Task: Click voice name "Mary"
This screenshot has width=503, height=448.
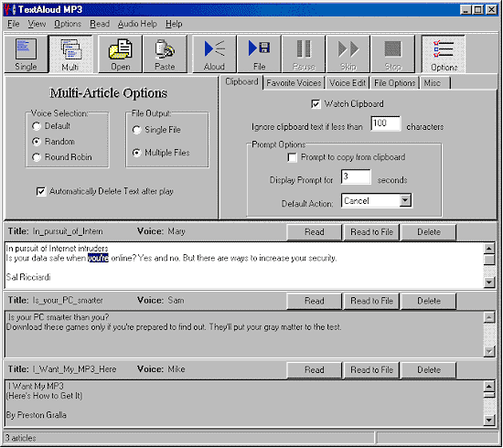Action: 177,231
